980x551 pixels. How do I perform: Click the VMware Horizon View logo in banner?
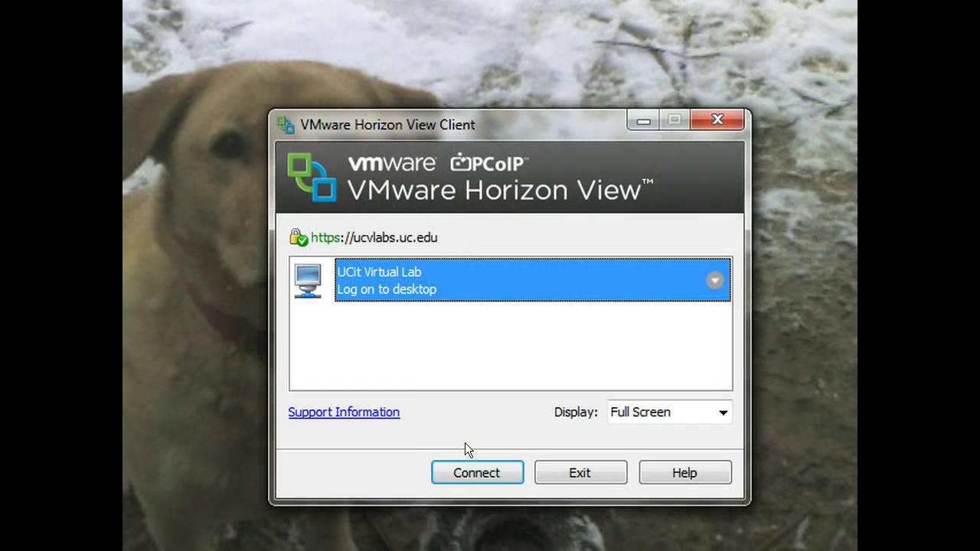(312, 177)
